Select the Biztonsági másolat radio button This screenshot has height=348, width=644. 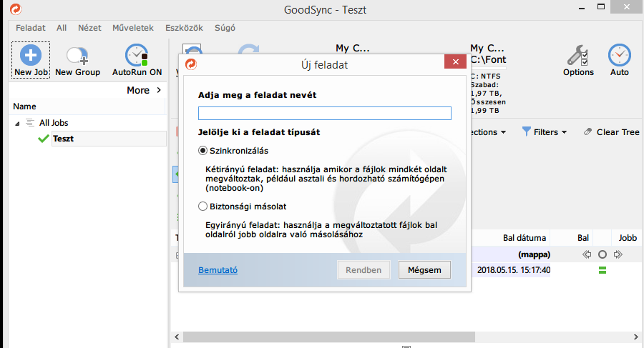(x=203, y=207)
